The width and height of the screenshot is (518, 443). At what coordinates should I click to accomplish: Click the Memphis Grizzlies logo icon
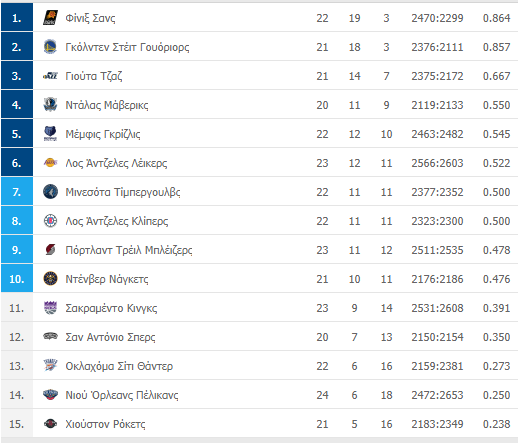click(50, 134)
